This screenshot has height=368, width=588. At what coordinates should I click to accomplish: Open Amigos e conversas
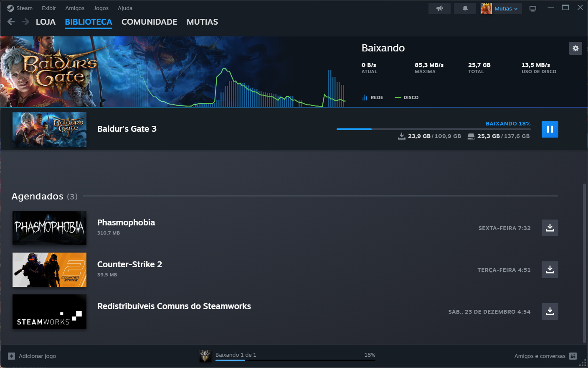540,356
